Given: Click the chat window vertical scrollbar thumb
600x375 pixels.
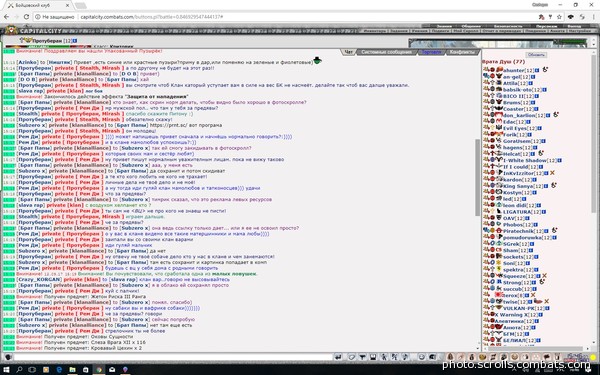Looking at the screenshot, I should [477, 177].
